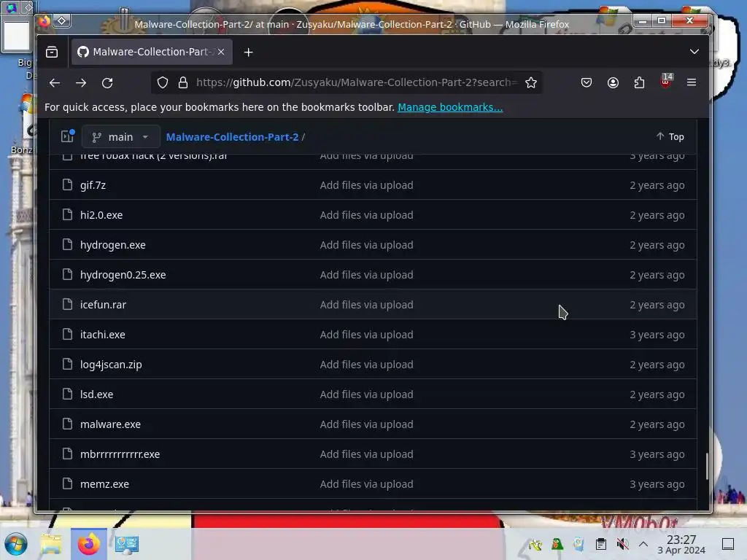Screen dimensions: 747x560
Task: Click file icon beside log4jscan.zip
Action: click(x=67, y=365)
